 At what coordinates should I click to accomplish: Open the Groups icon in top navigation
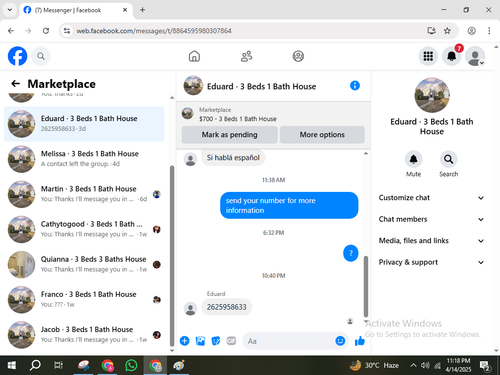pyautogui.click(x=298, y=56)
